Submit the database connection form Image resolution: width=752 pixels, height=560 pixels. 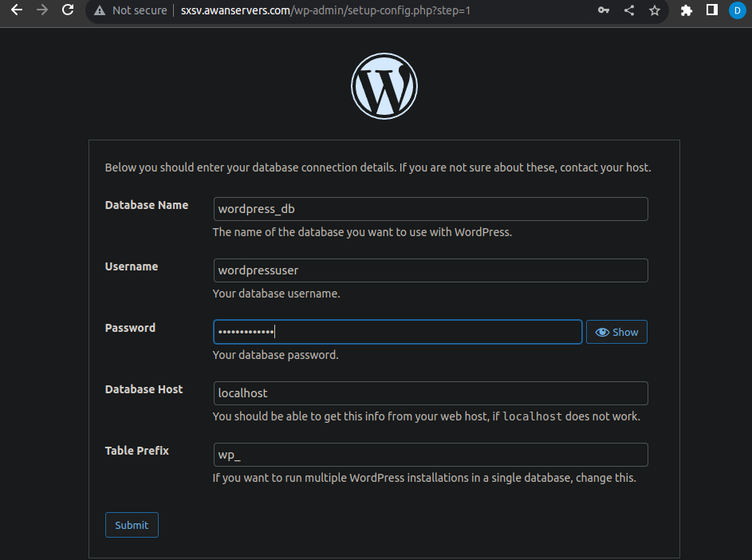click(x=132, y=525)
